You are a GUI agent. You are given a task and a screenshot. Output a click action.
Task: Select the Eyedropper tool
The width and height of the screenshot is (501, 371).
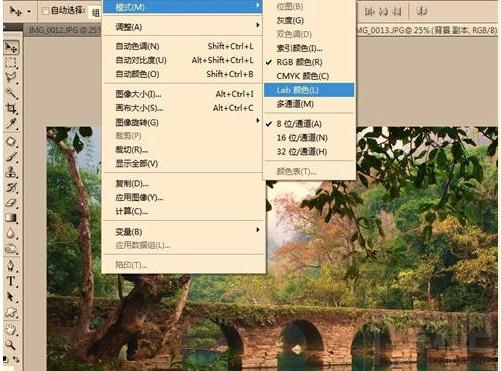pyautogui.click(x=11, y=123)
